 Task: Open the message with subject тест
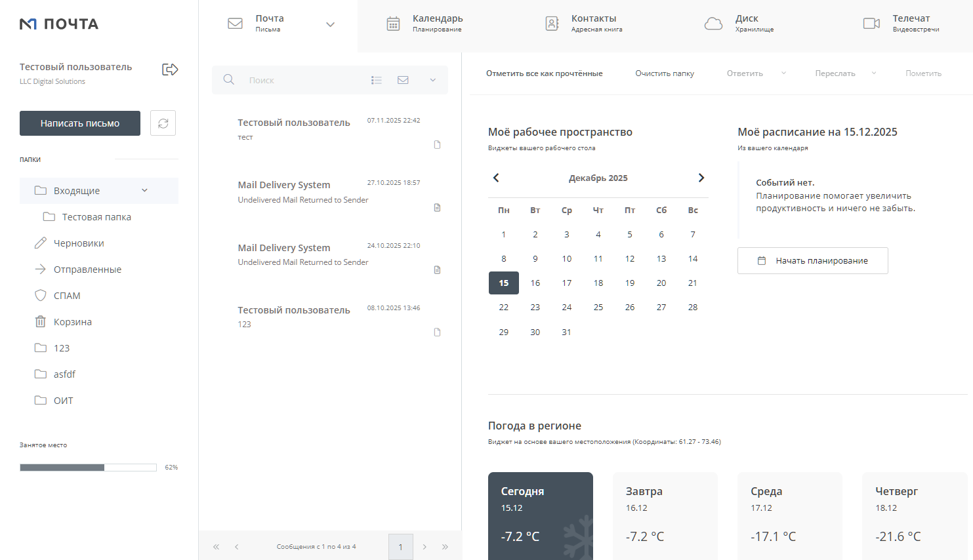[330, 131]
